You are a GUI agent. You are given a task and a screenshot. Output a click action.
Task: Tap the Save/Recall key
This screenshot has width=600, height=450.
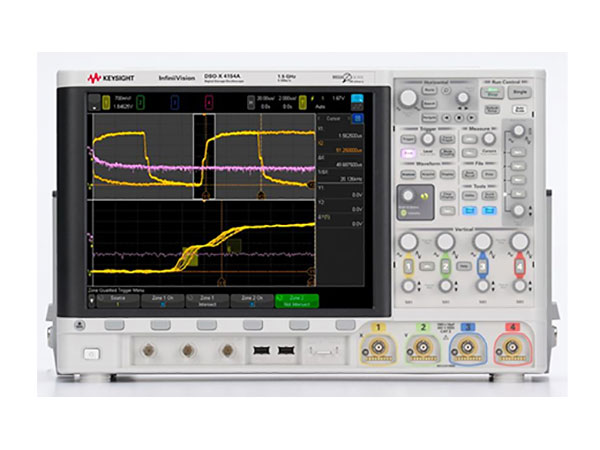click(469, 174)
